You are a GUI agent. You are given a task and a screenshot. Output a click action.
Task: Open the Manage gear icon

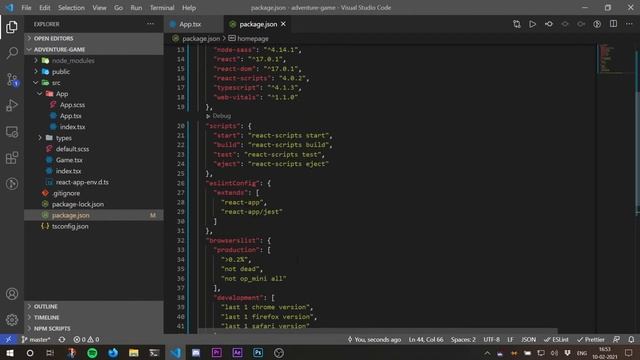pyautogui.click(x=12, y=320)
